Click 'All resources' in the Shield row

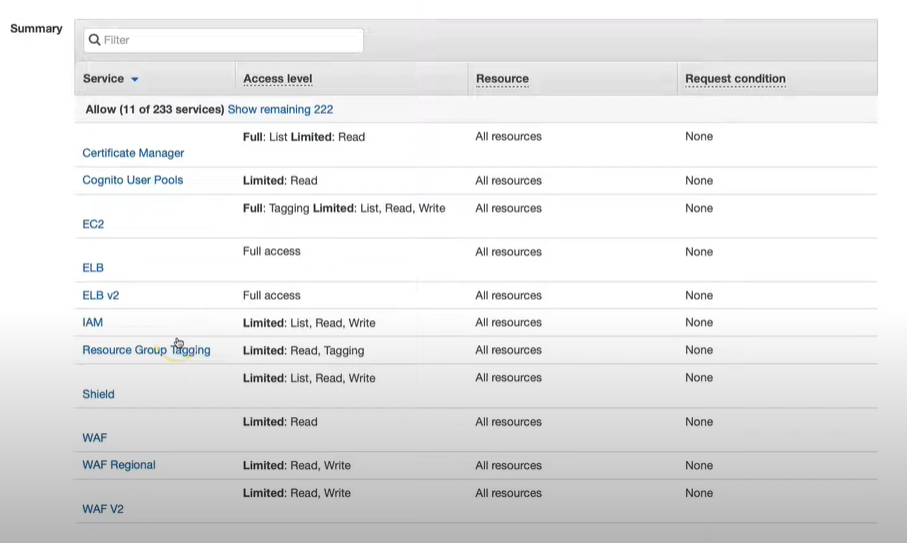508,378
